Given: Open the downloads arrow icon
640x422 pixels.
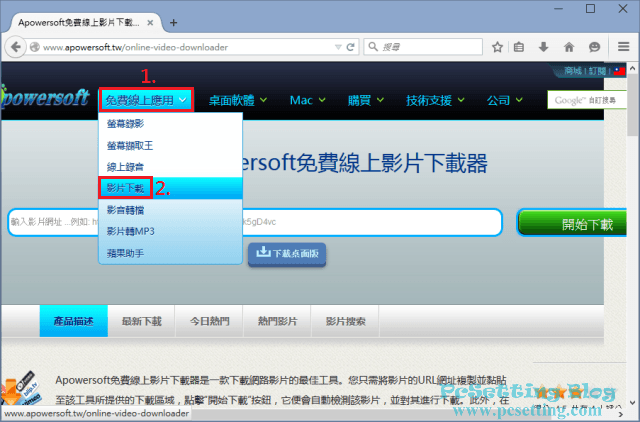Looking at the screenshot, I should tap(543, 47).
